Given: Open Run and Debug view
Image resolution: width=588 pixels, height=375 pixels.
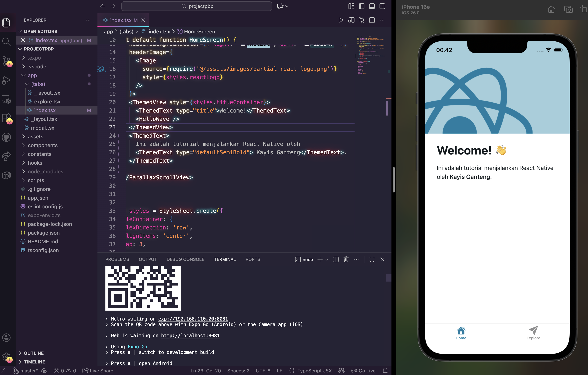Looking at the screenshot, I should (6, 80).
